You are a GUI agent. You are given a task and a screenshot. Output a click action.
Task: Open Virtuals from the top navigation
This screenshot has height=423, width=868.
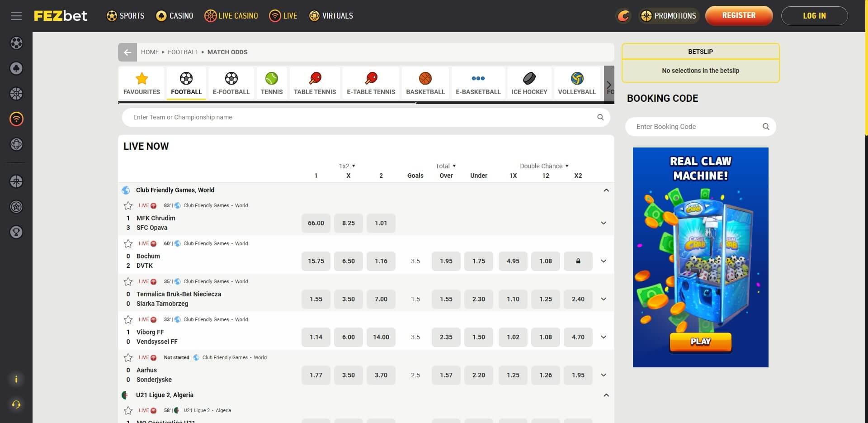tap(330, 15)
